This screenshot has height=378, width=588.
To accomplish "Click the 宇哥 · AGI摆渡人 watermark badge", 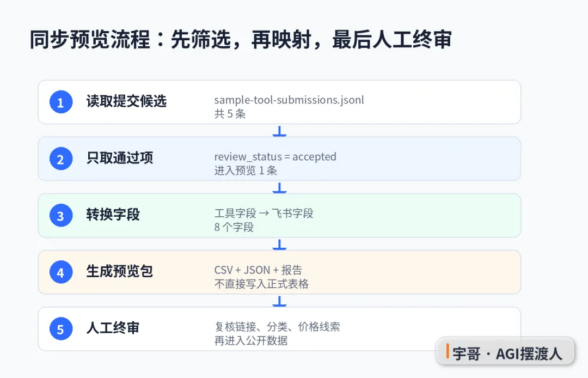I will [x=505, y=351].
